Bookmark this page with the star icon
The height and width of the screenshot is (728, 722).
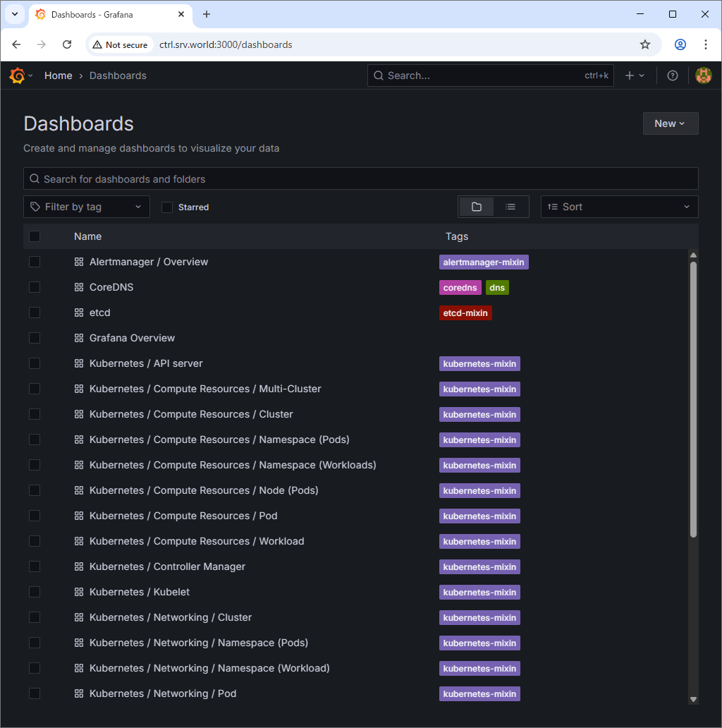pos(644,44)
